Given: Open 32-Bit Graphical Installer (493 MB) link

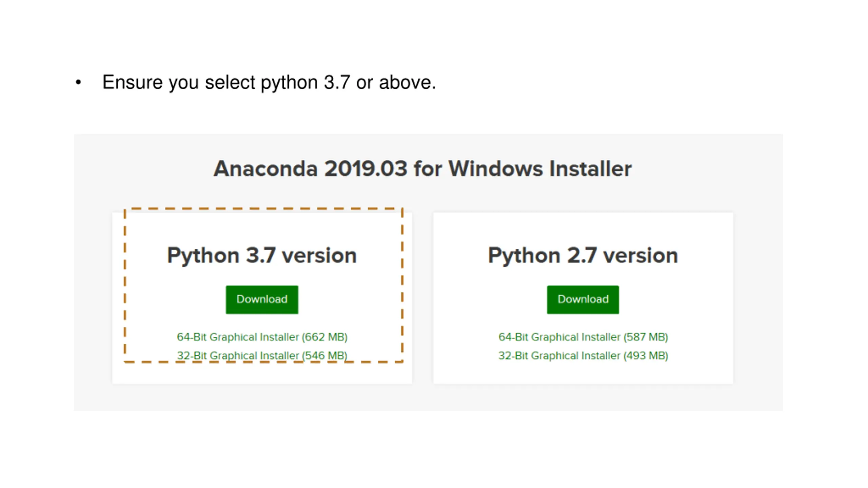Looking at the screenshot, I should pos(583,355).
